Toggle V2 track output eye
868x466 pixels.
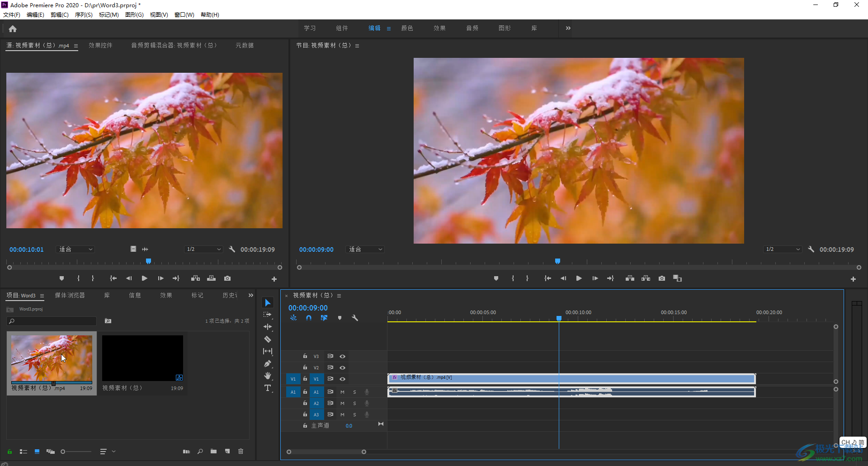[343, 367]
